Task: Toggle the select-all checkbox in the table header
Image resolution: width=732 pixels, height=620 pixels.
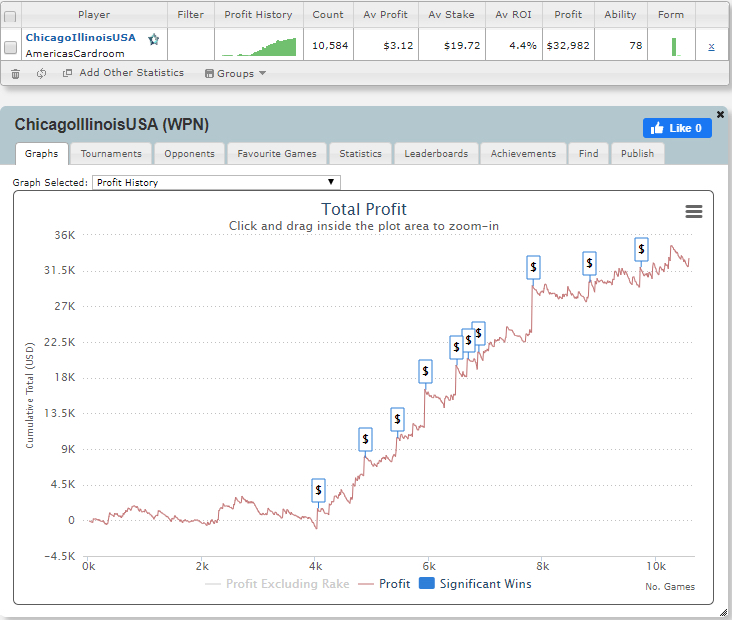Action: coord(11,16)
